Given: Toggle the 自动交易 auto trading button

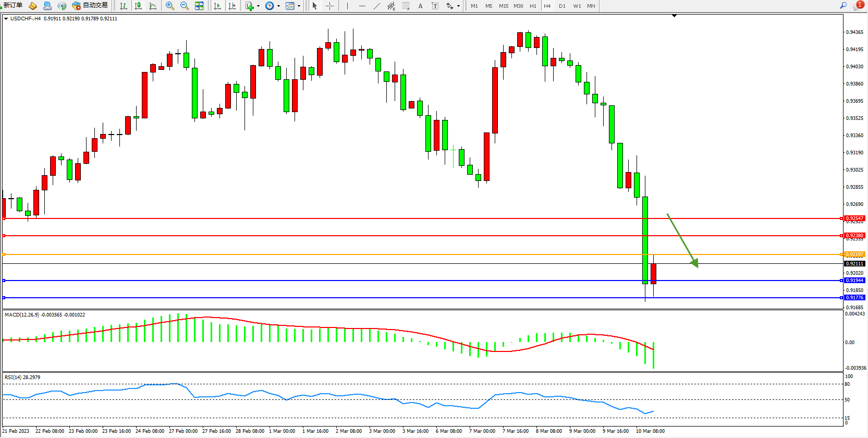Looking at the screenshot, I should coord(90,5).
